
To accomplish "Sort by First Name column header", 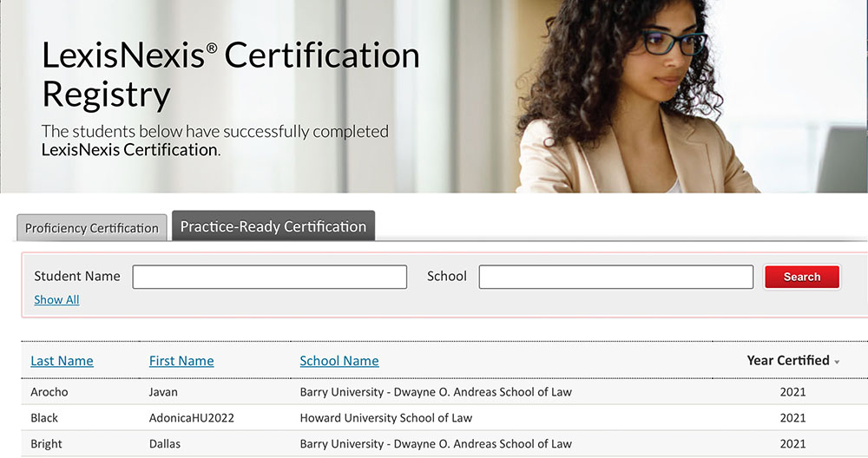I will coord(181,361).
